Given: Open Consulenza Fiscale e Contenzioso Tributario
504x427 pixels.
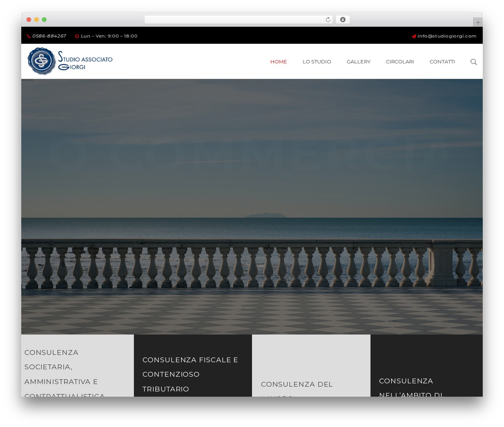Looking at the screenshot, I should click(193, 366).
